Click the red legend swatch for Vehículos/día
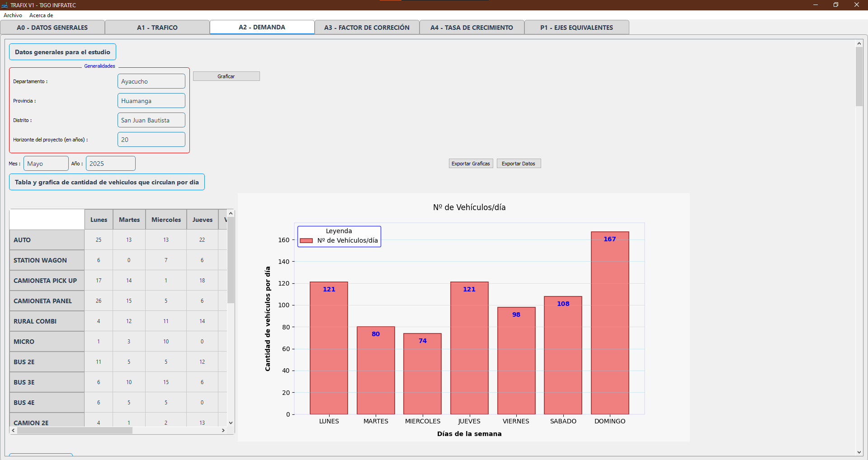Screen dimensions: 868x460 307,241
